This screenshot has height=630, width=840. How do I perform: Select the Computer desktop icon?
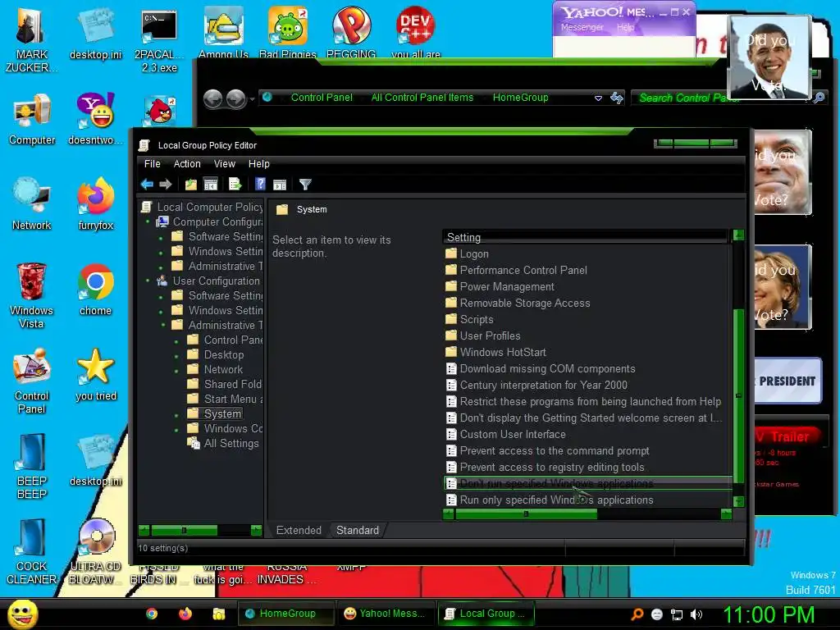point(32,121)
